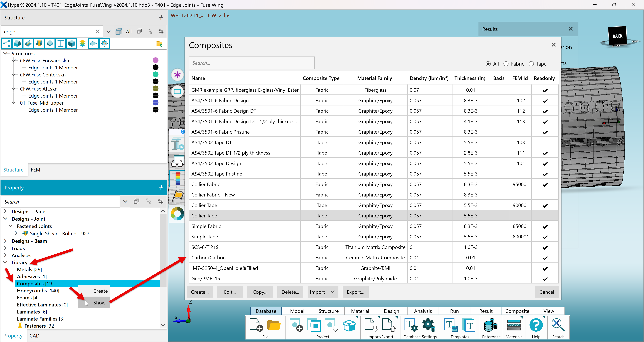
Task: Click the Edit... button
Action: [230, 292]
